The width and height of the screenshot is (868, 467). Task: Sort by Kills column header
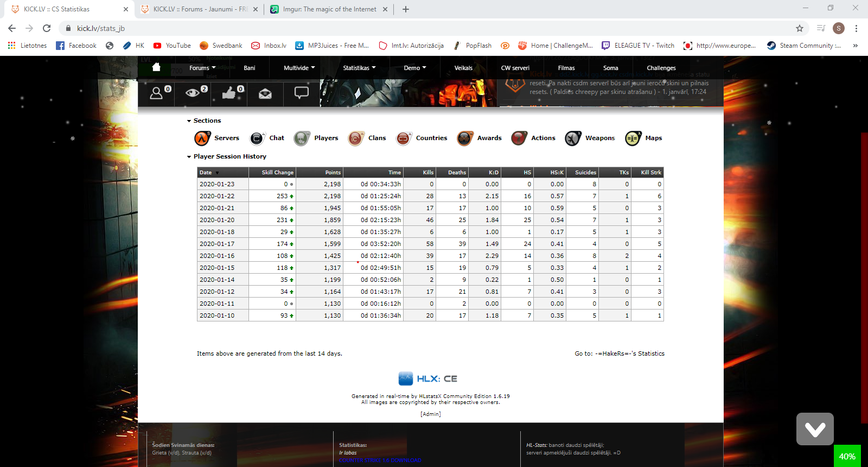tap(428, 173)
